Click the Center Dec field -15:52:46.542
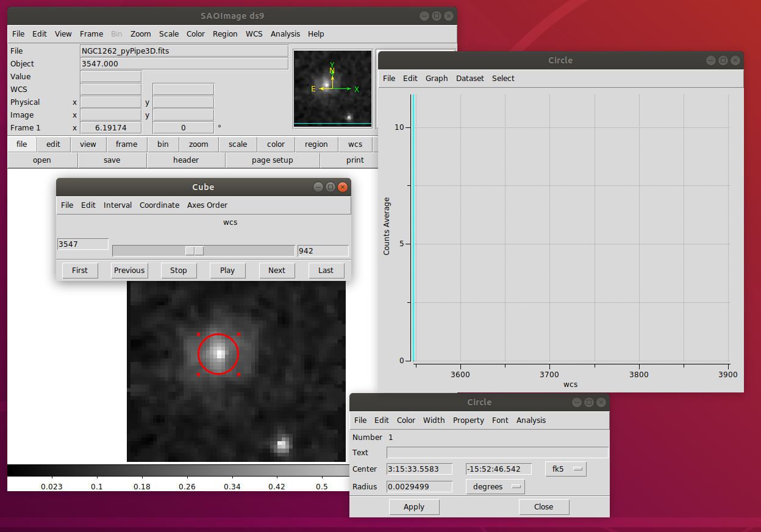761x532 pixels. click(498, 469)
